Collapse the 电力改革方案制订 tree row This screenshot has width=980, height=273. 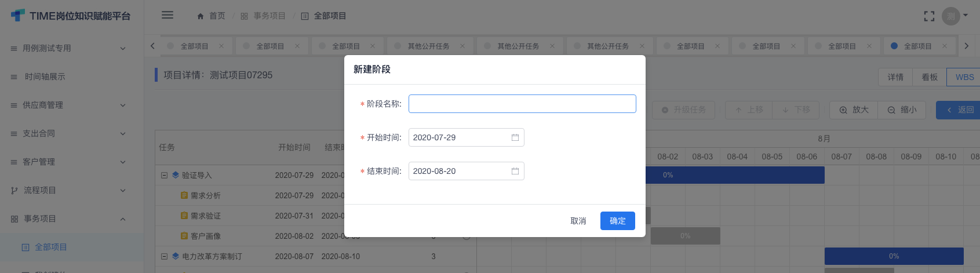coord(164,256)
